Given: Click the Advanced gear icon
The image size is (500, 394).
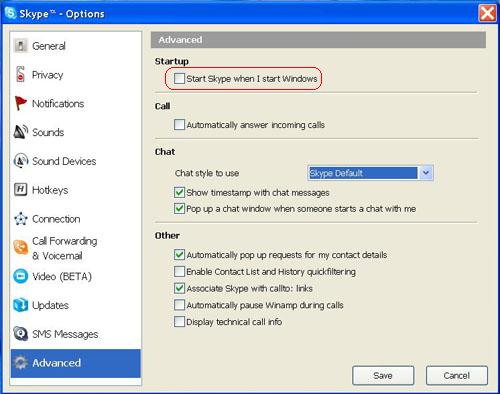Looking at the screenshot, I should [x=21, y=363].
